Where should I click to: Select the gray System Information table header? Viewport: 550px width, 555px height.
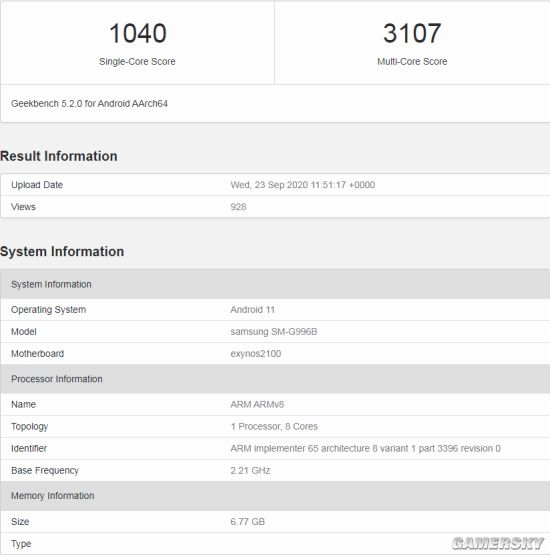pos(275,284)
